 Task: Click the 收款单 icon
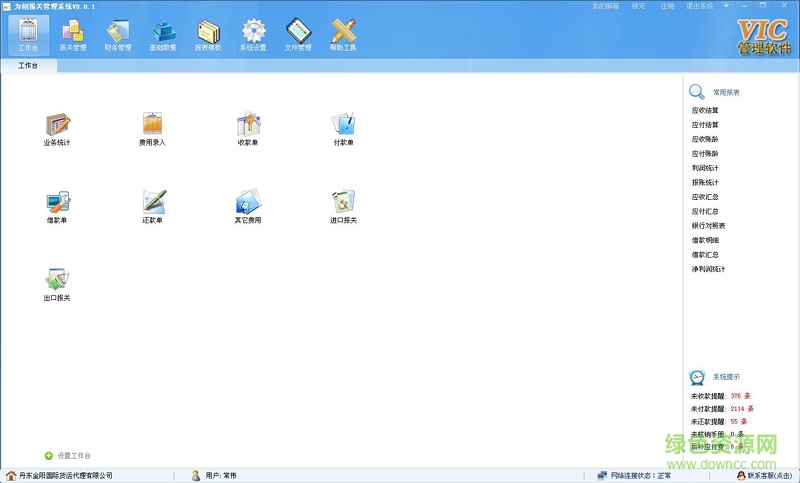[247, 125]
